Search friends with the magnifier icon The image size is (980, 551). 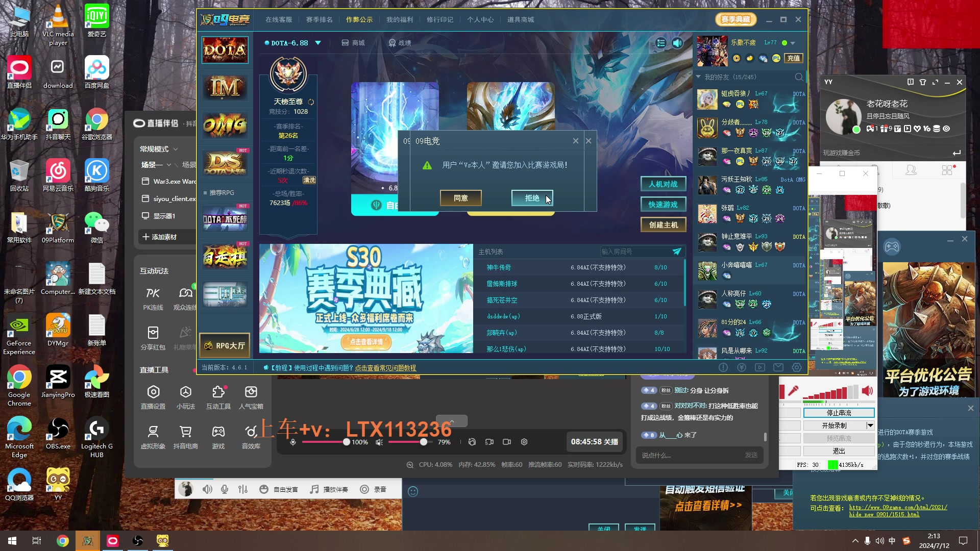pos(799,77)
